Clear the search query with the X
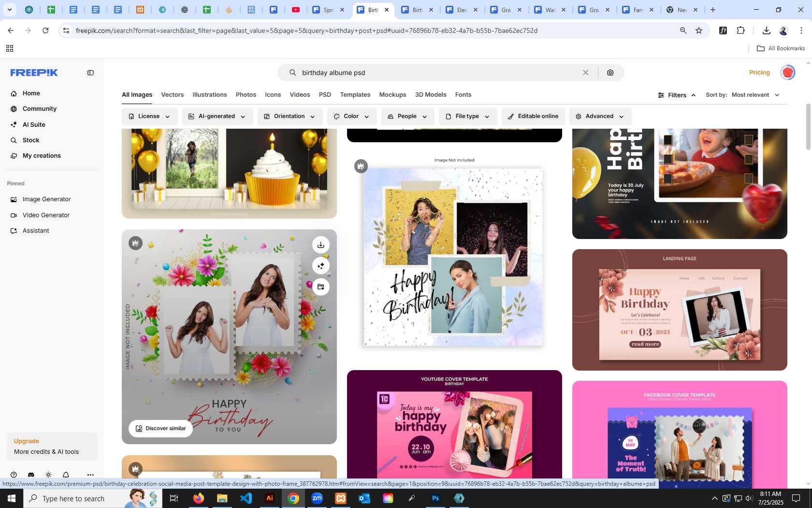Image resolution: width=812 pixels, height=508 pixels. [x=585, y=73]
